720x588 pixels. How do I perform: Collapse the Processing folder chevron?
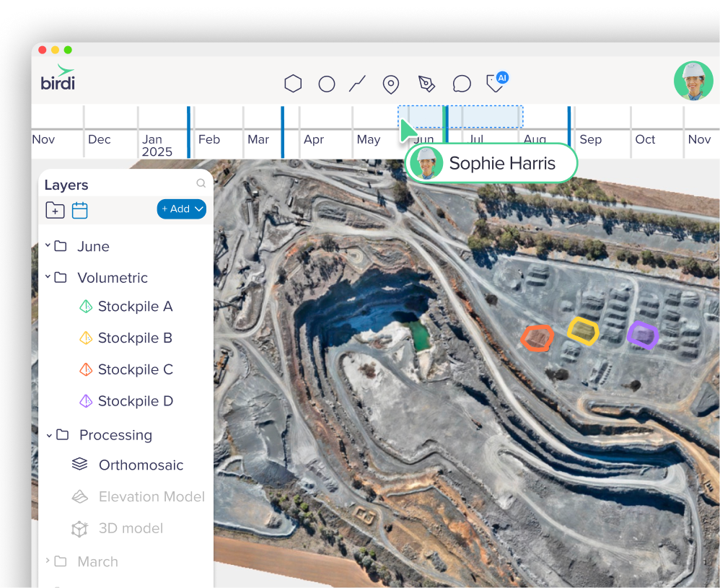pos(49,435)
